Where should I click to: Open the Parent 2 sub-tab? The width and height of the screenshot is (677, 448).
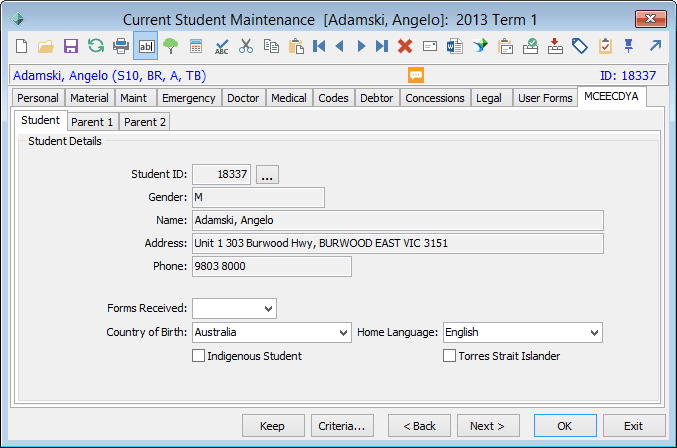click(x=145, y=122)
